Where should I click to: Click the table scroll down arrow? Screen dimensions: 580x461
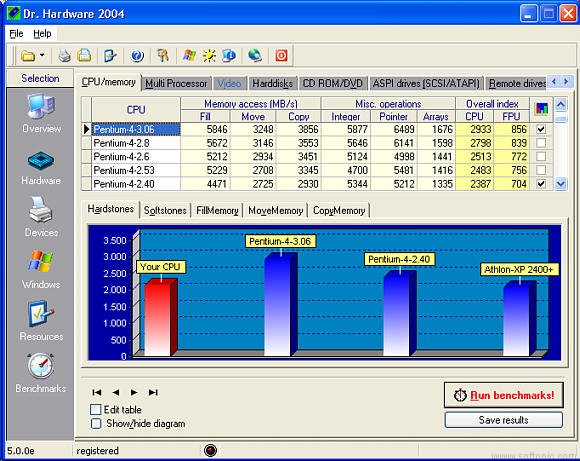[x=560, y=184]
